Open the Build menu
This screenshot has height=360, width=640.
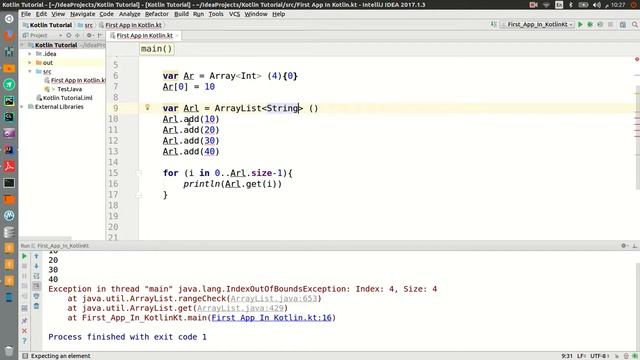click(181, 14)
